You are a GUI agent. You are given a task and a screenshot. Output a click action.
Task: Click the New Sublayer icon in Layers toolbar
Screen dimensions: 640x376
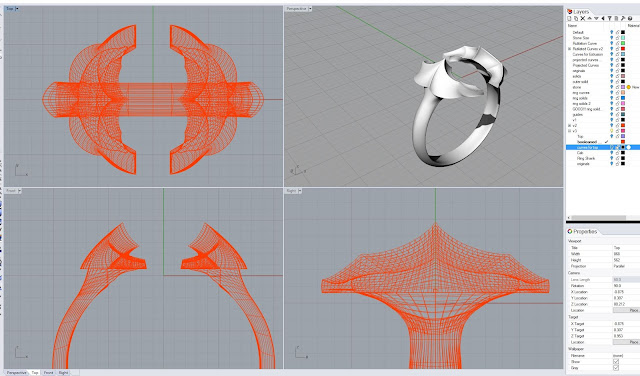(576, 18)
